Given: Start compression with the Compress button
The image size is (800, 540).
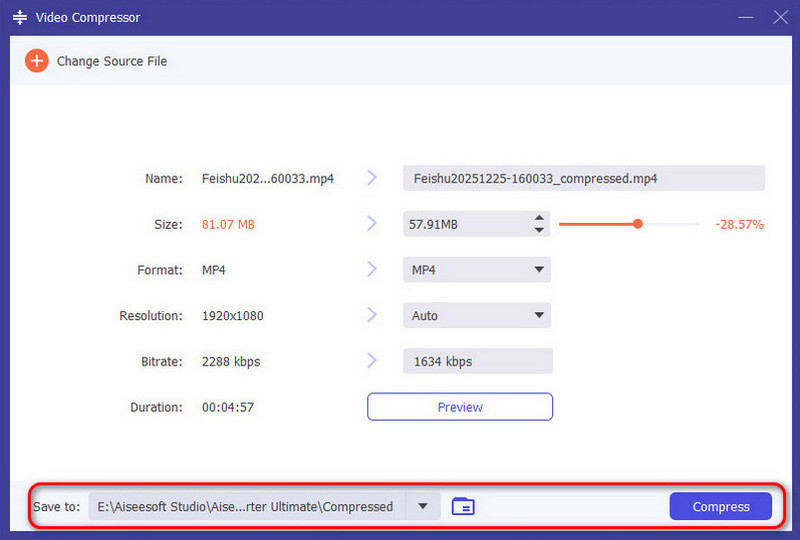Looking at the screenshot, I should (x=720, y=507).
